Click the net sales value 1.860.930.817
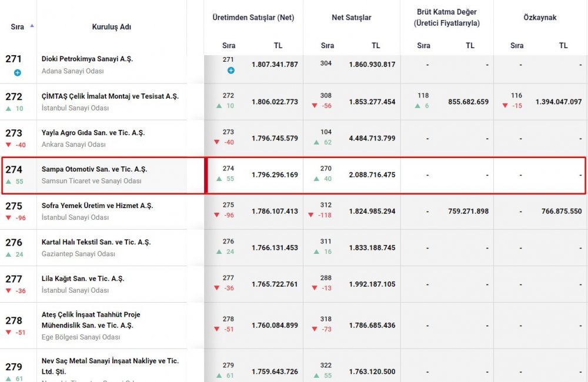Screen dimensions: 588x382 [372, 65]
